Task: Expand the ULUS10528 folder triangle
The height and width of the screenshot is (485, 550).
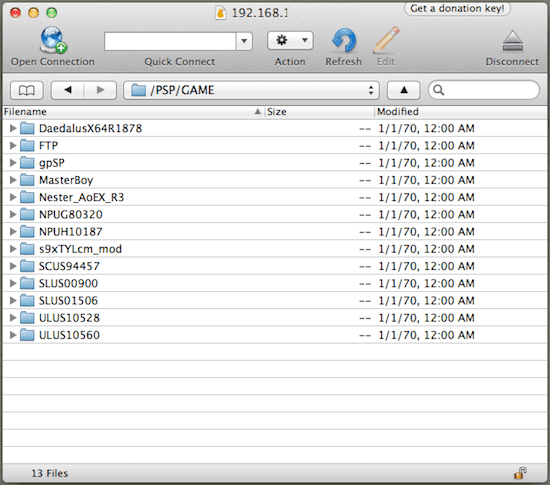Action: [13, 317]
